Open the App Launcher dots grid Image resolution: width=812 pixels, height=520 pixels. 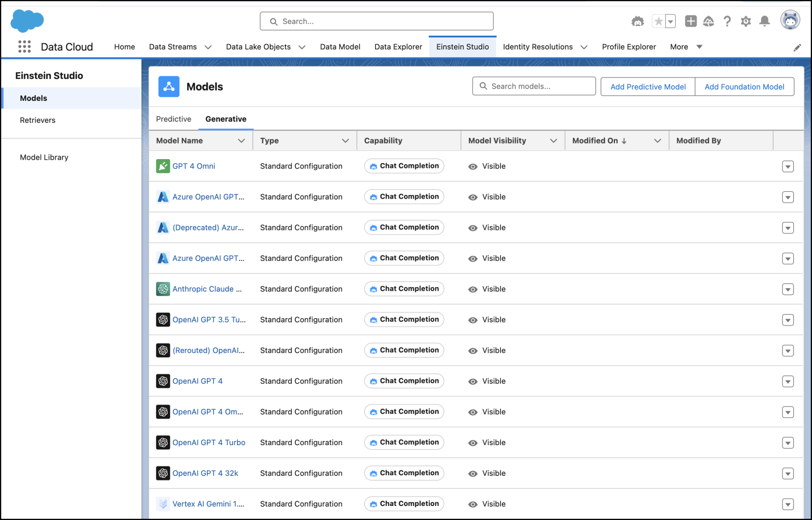24,47
